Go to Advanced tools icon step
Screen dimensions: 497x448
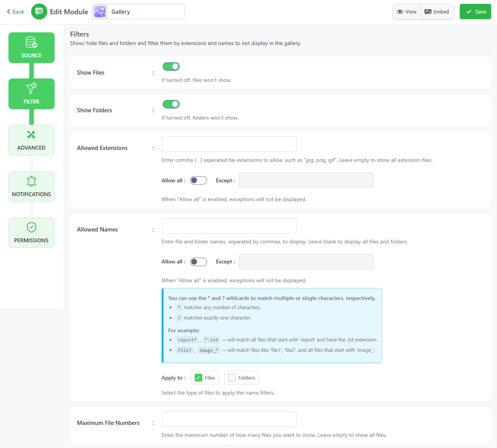32,135
